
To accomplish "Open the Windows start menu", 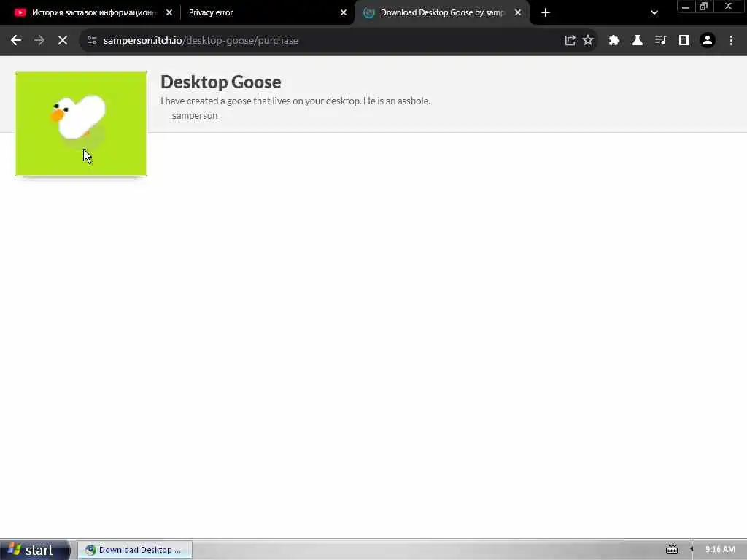I will click(x=34, y=550).
